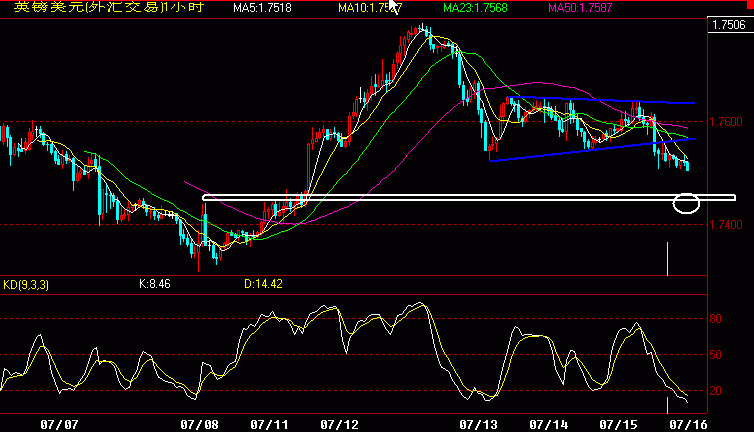Image resolution: width=754 pixels, height=432 pixels.
Task: Click the KD level 20 axis label
Action: pos(716,391)
